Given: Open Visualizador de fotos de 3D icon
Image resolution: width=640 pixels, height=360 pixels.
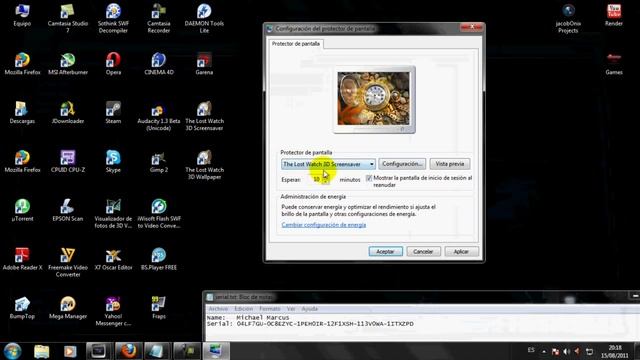Looking at the screenshot, I should [x=113, y=213].
